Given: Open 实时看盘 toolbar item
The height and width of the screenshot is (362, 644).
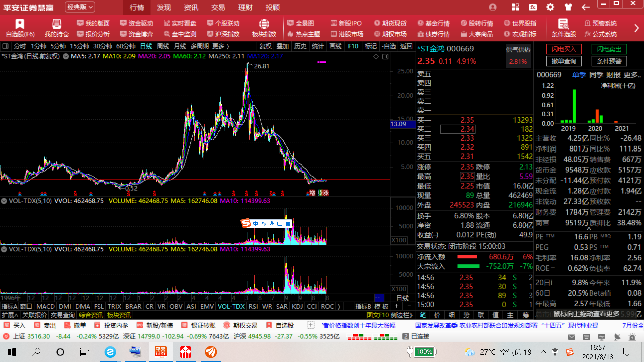Looking at the screenshot, I should click(180, 23).
